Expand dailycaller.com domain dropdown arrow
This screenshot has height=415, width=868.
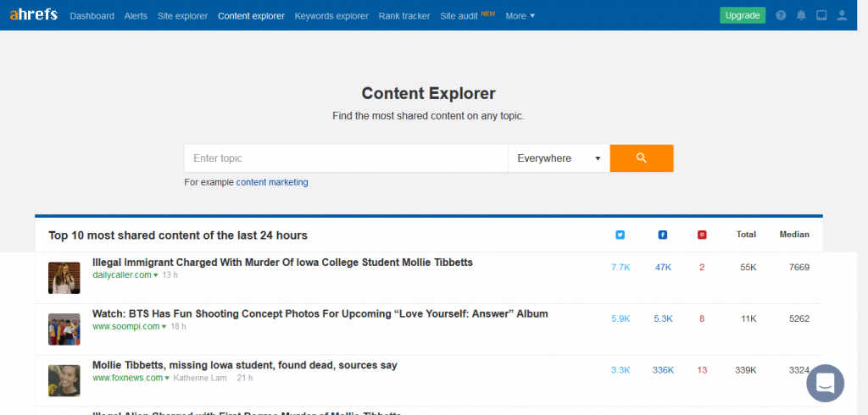pos(156,275)
